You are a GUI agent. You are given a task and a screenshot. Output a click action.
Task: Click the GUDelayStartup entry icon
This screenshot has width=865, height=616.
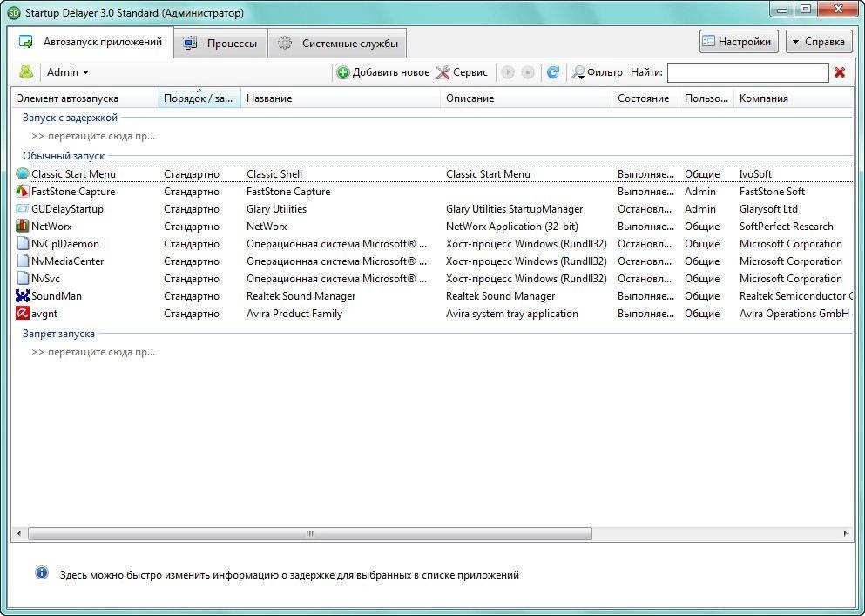click(22, 208)
